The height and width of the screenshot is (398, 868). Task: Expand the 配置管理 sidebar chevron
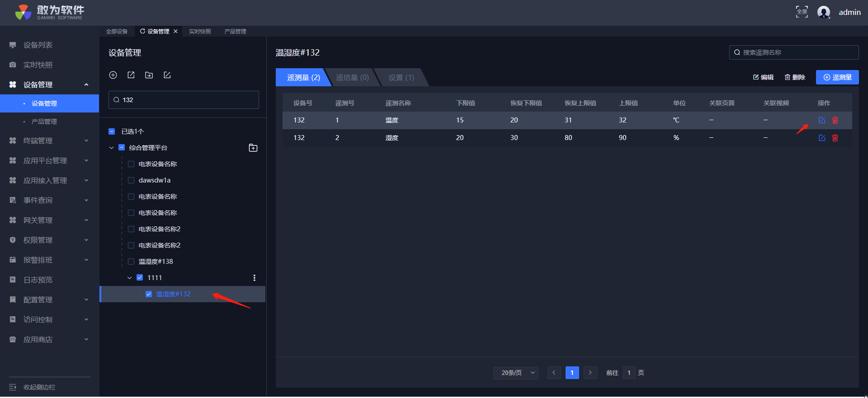click(x=86, y=300)
